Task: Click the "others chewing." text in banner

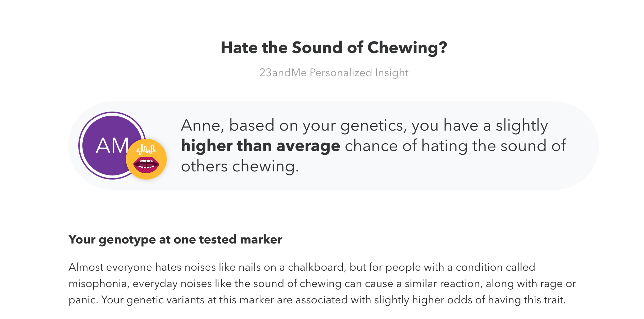Action: click(x=240, y=166)
